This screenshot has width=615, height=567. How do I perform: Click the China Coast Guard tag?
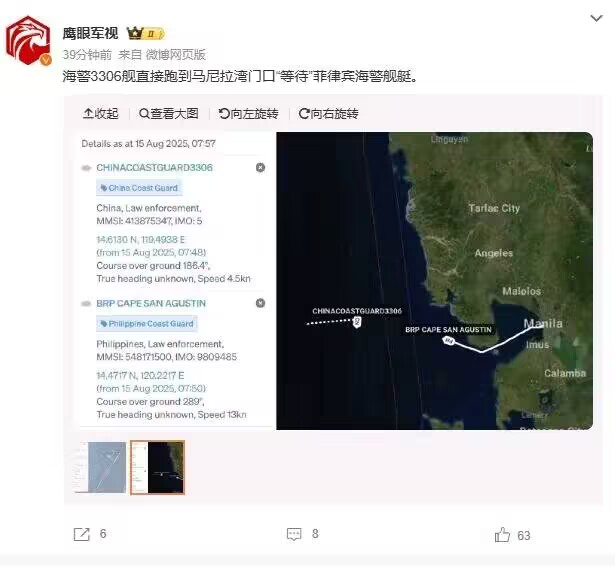[139, 188]
